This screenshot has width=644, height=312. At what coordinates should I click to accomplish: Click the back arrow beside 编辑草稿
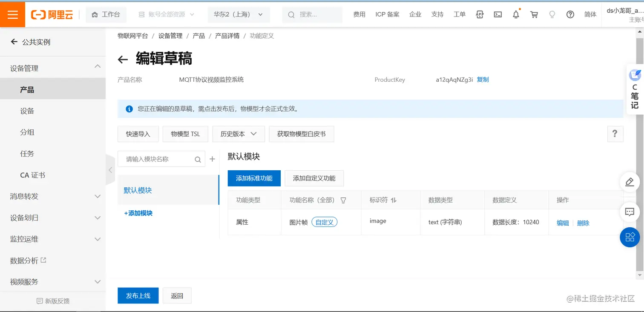pos(123,60)
